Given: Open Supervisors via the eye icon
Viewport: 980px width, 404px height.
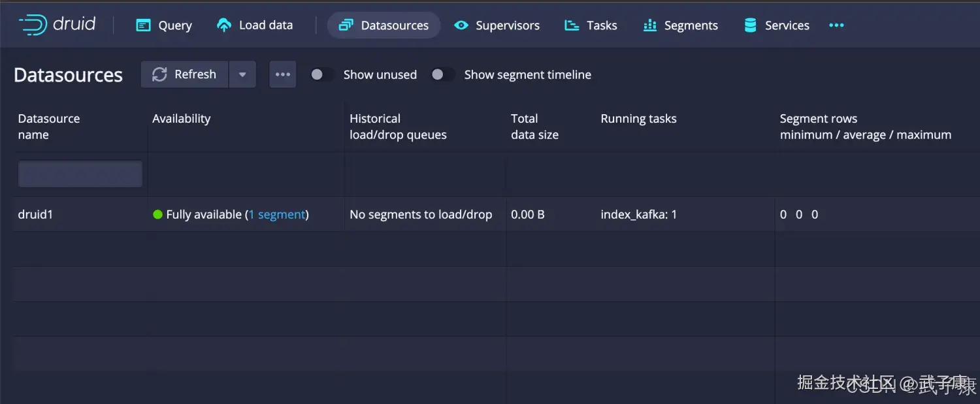Looking at the screenshot, I should coord(461,25).
